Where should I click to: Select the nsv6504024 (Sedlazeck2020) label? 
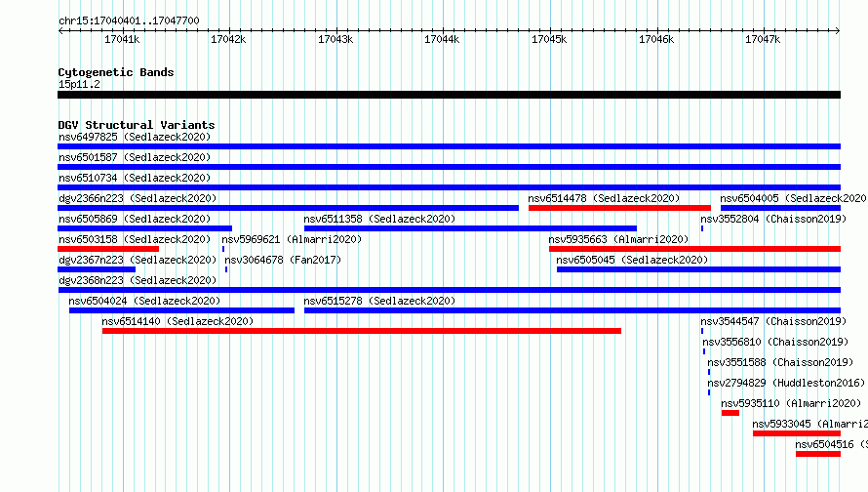[x=144, y=301]
